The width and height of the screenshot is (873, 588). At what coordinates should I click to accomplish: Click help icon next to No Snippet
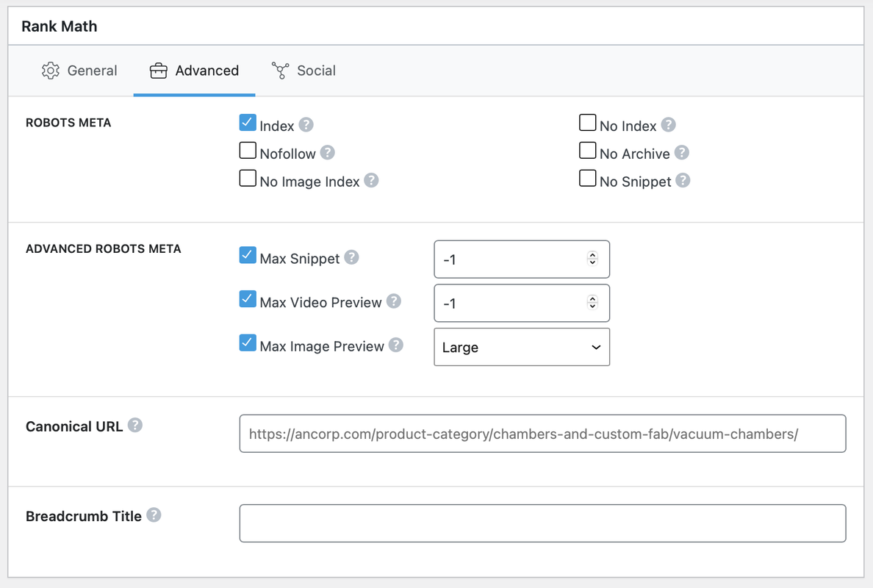pos(683,180)
